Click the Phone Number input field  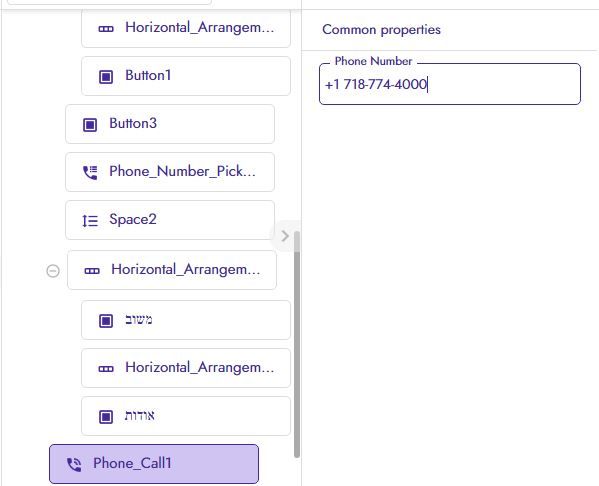pos(450,84)
